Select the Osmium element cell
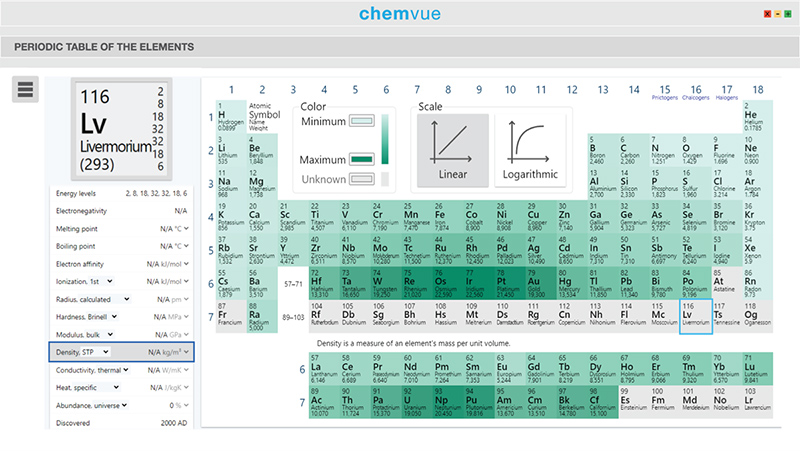 click(x=447, y=284)
